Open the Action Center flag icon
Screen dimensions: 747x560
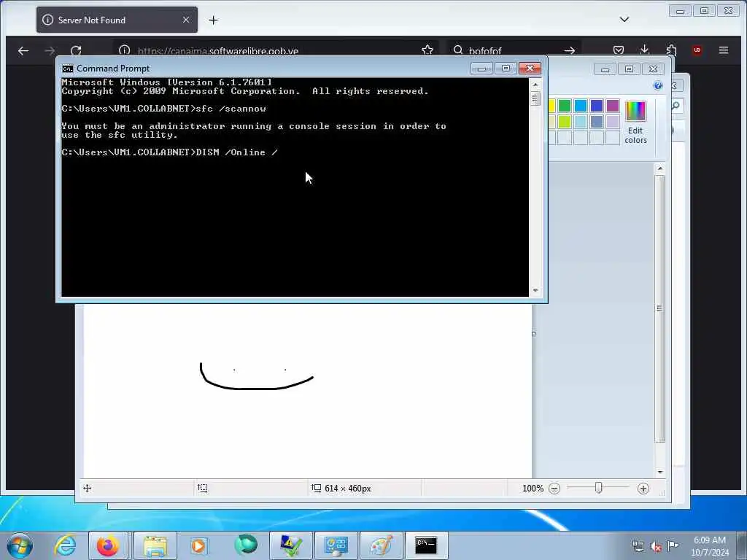pyautogui.click(x=673, y=545)
